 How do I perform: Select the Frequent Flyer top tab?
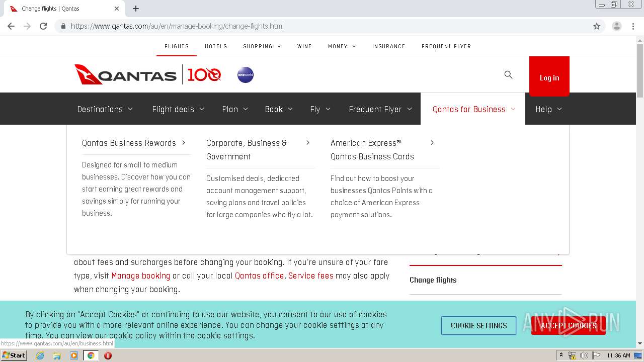pos(446,46)
